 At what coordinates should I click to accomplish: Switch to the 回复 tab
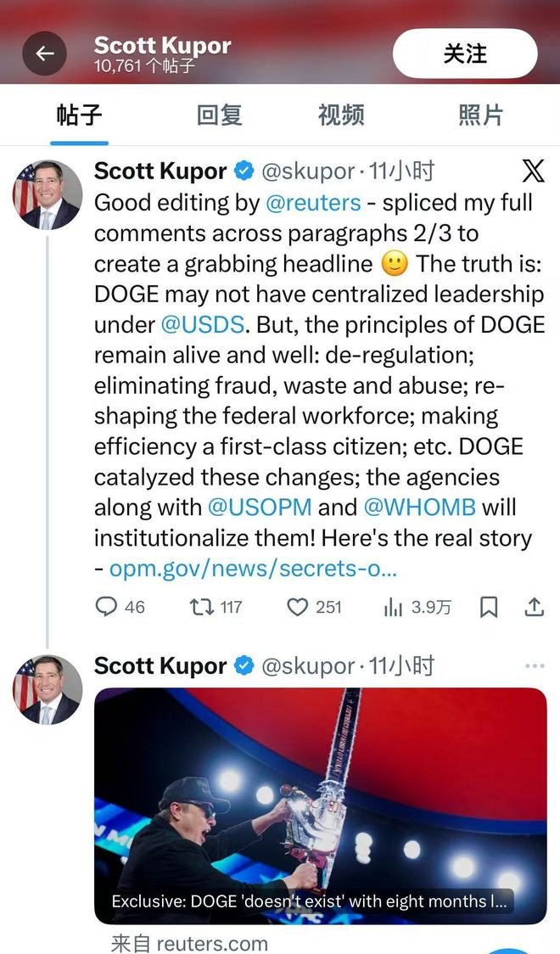tap(219, 115)
